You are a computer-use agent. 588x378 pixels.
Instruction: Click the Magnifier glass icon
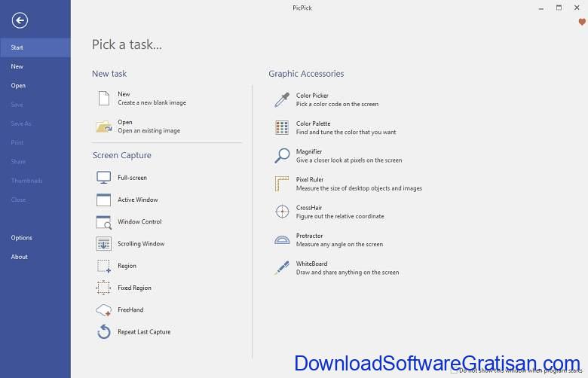click(282, 156)
